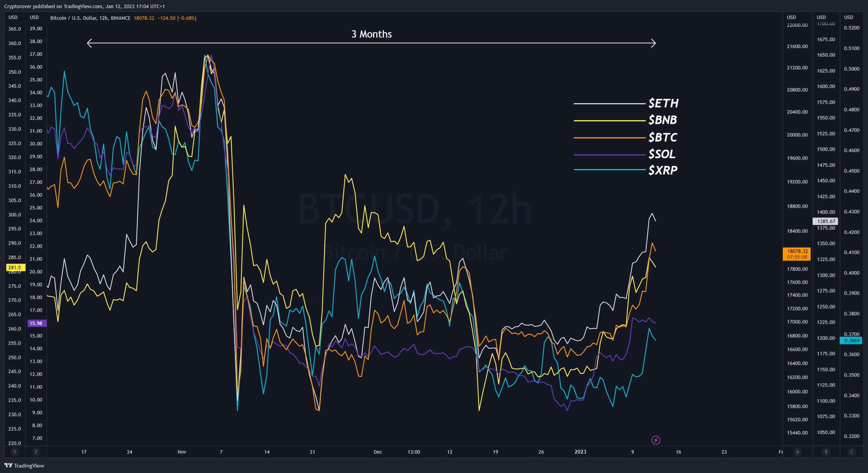868x473 pixels.
Task: Click the 18078.32 price in the header
Action: click(144, 18)
